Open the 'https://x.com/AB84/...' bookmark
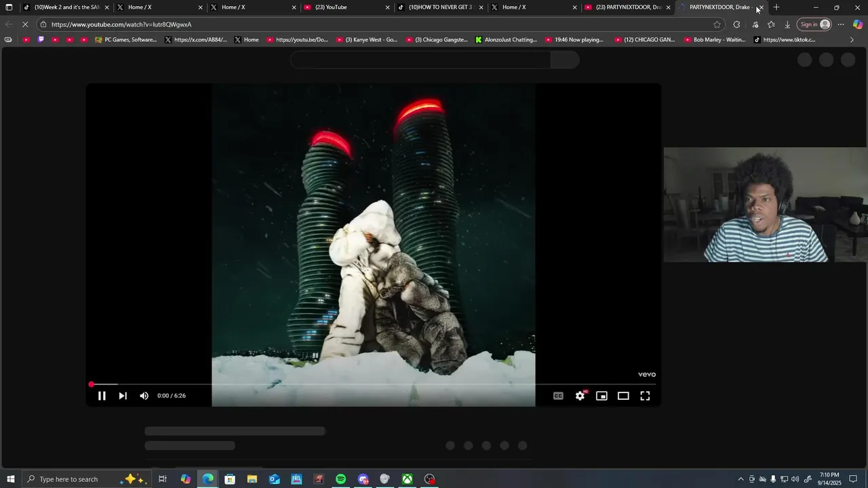Screen dimensions: 868x488 pyautogui.click(x=196, y=40)
